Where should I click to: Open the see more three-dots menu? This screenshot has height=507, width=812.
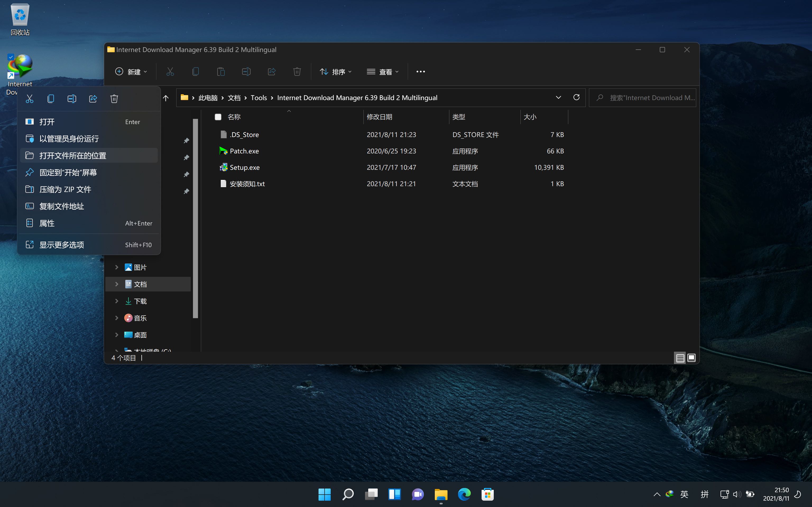pyautogui.click(x=421, y=72)
